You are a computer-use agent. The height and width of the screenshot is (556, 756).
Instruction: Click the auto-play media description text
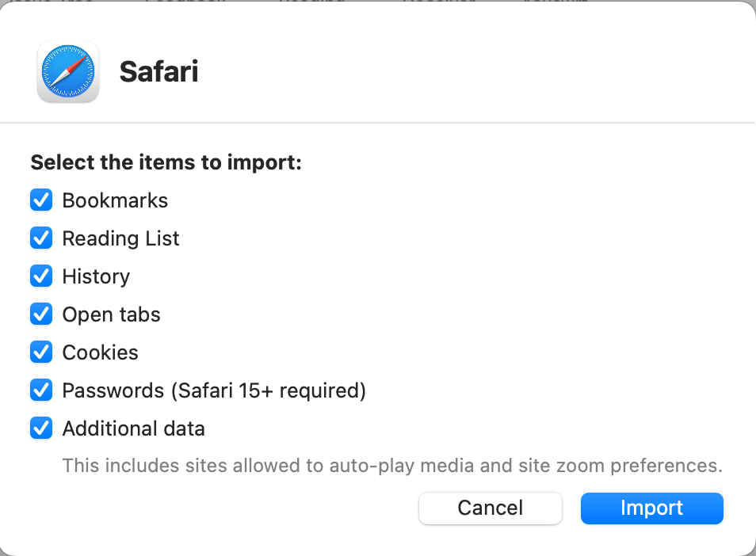click(393, 466)
